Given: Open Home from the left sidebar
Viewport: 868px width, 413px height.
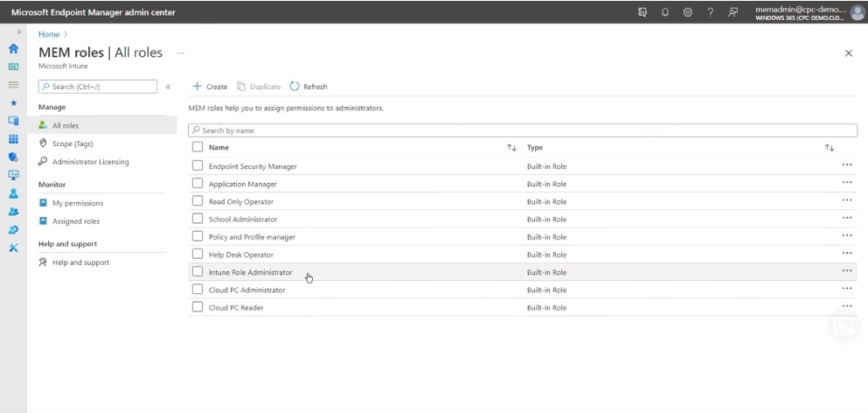Looking at the screenshot, I should (13, 49).
